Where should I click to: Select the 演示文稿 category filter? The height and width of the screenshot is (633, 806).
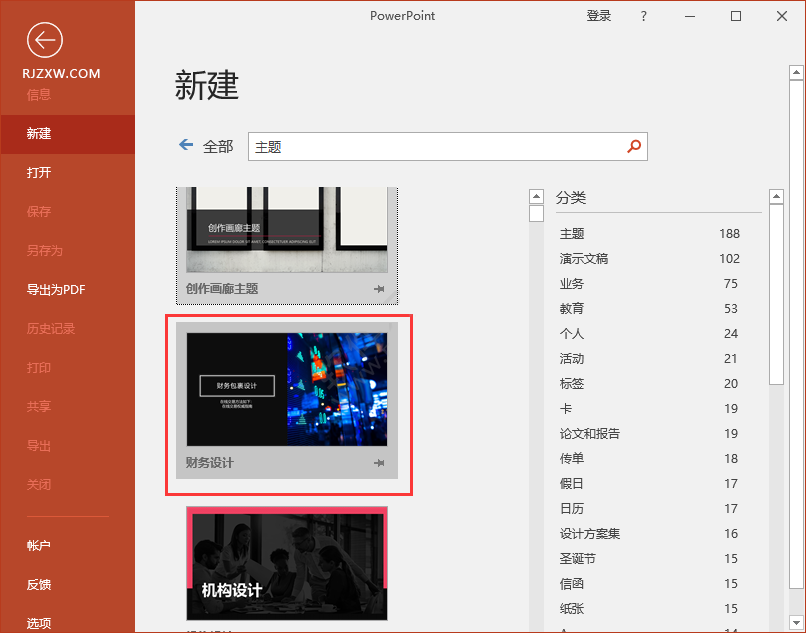pos(584,258)
